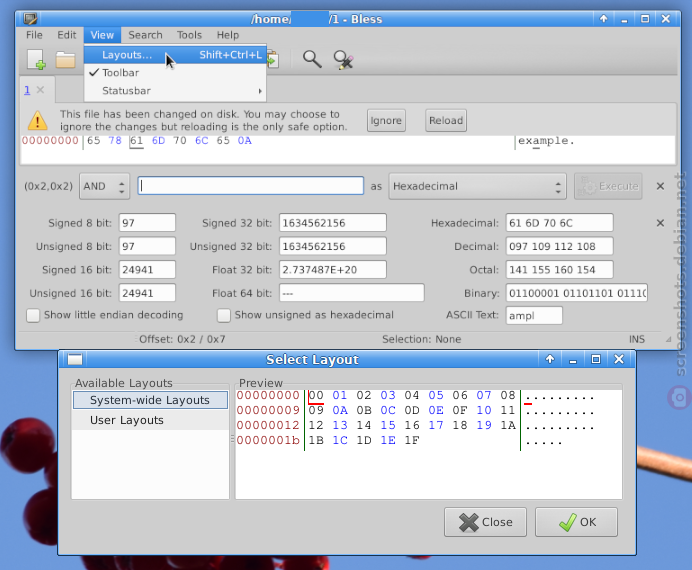692x570 pixels.
Task: Click the Selection: None status text
Action: [421, 339]
